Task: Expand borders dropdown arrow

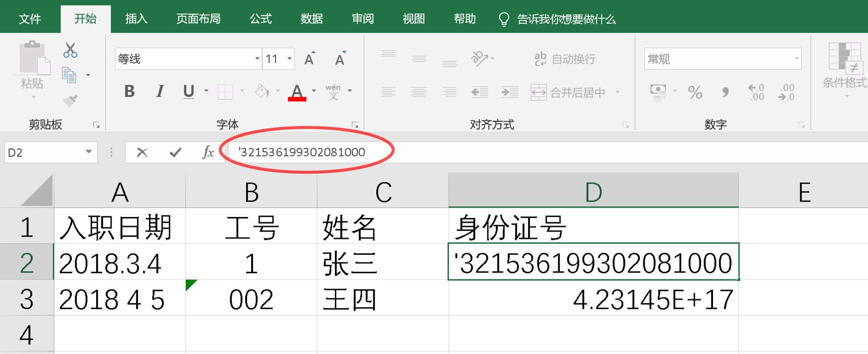Action: coord(242,91)
